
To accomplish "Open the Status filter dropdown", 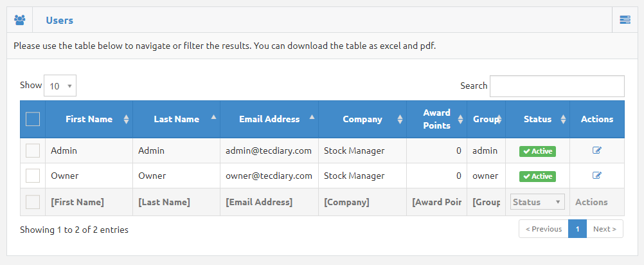I will pyautogui.click(x=537, y=202).
